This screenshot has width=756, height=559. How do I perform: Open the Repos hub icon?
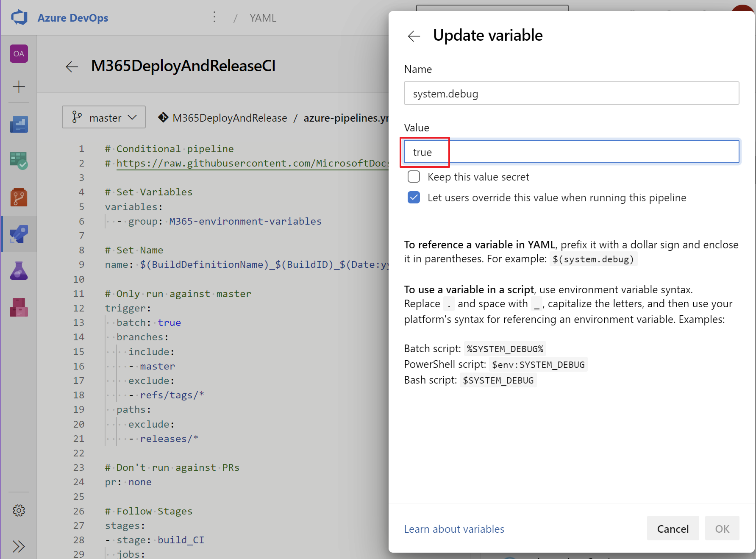(19, 197)
